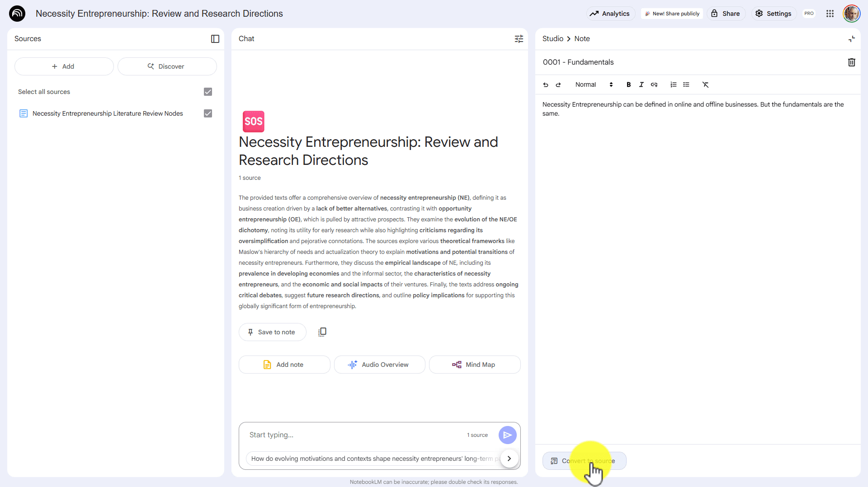
Task: Collapse the Sources panel
Action: 215,39
